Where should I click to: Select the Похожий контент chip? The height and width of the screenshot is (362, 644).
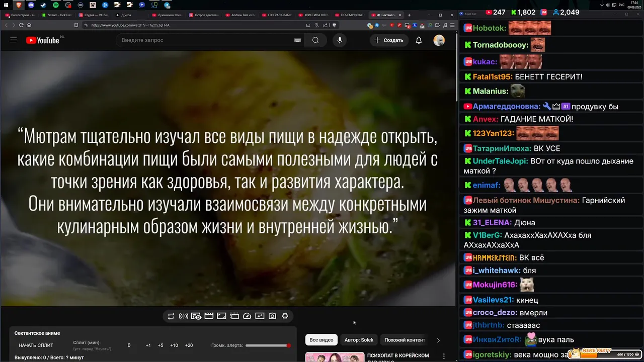coord(405,340)
